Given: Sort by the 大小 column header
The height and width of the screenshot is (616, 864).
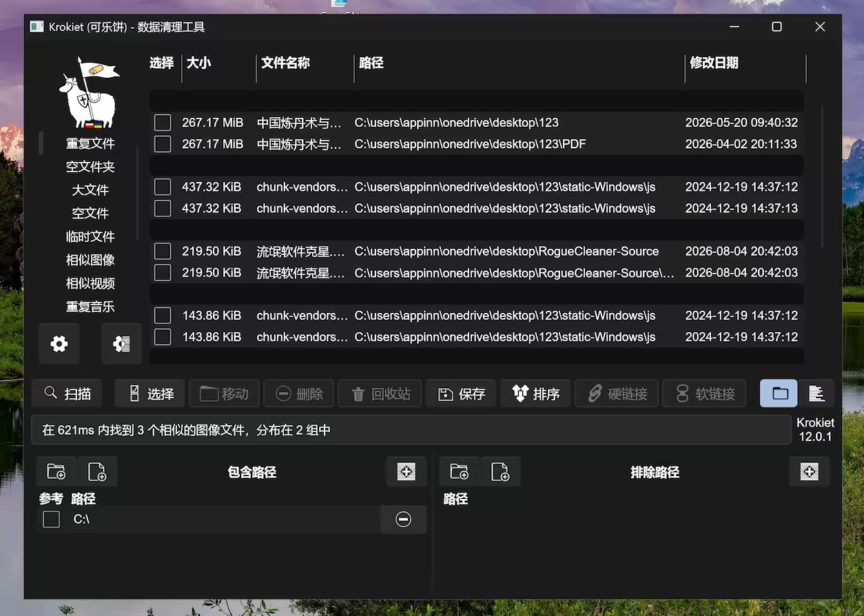Looking at the screenshot, I should 199,63.
